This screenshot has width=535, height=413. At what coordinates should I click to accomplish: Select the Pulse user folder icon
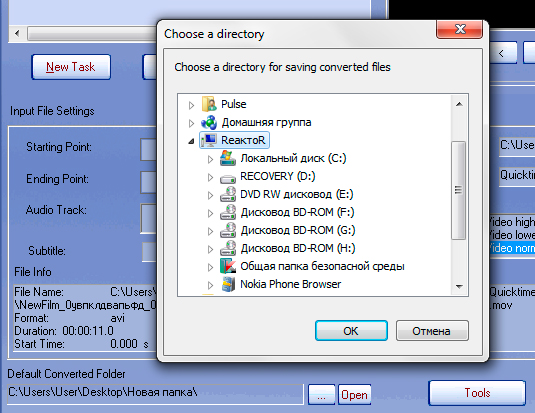coord(209,104)
